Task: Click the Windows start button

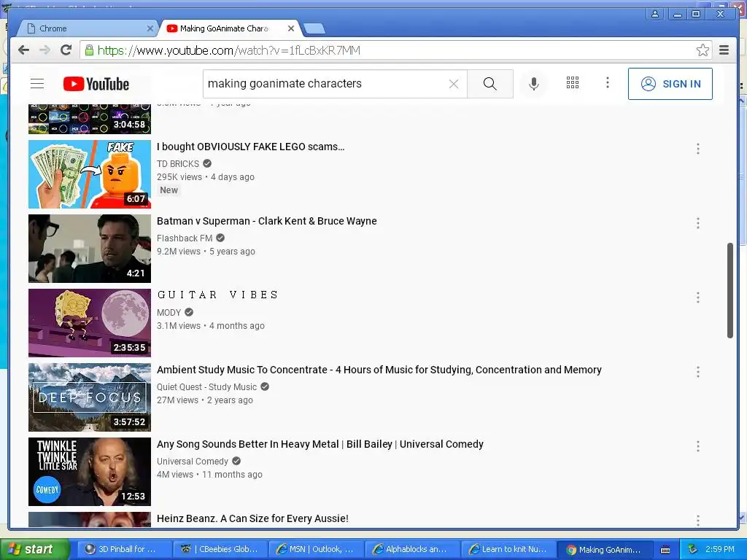Action: click(34, 550)
